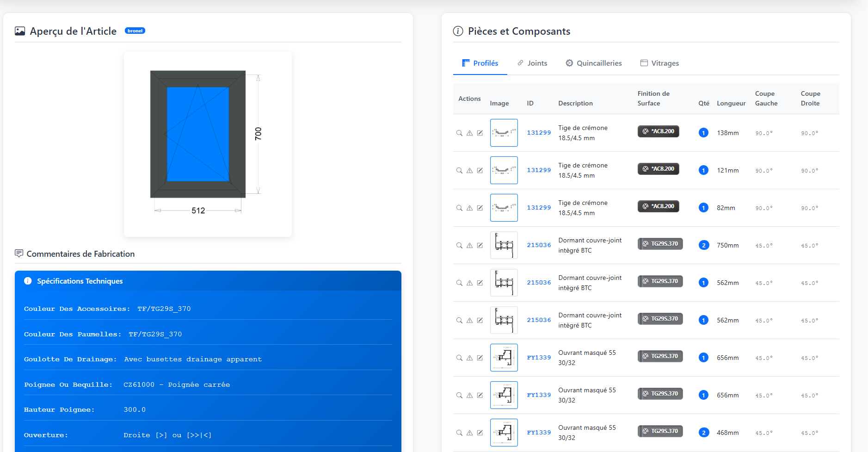Open ID link 131299 on the 138mm row
The image size is (868, 452).
click(x=539, y=133)
